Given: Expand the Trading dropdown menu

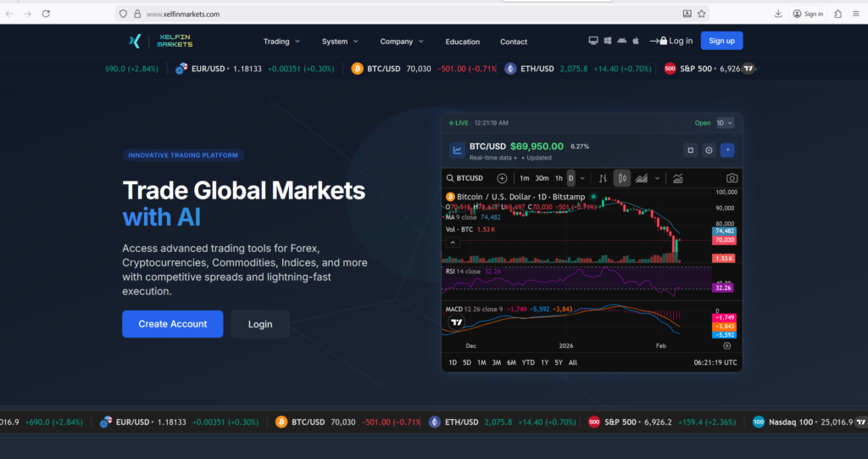Looking at the screenshot, I should click(281, 41).
